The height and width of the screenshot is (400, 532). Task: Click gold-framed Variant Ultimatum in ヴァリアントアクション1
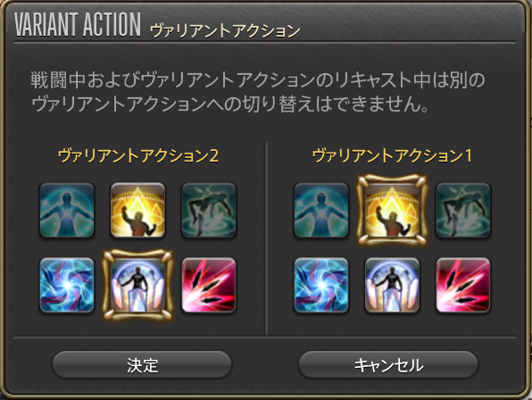click(x=392, y=210)
